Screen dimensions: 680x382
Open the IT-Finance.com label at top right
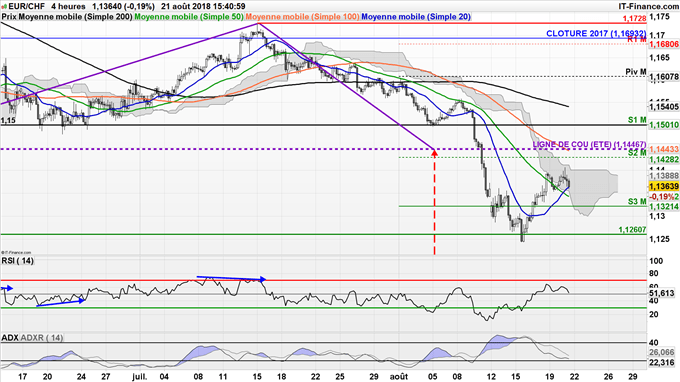pyautogui.click(x=649, y=7)
